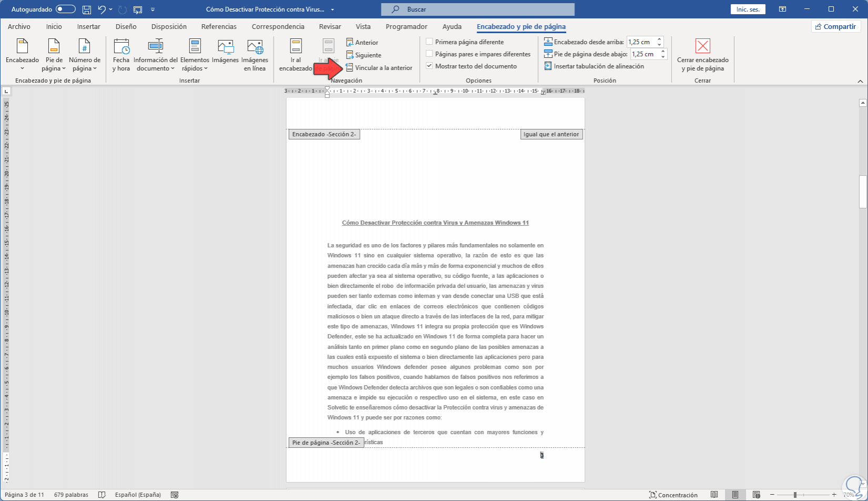Click the Español (España) language indicator
The height and width of the screenshot is (501, 868).
138,495
